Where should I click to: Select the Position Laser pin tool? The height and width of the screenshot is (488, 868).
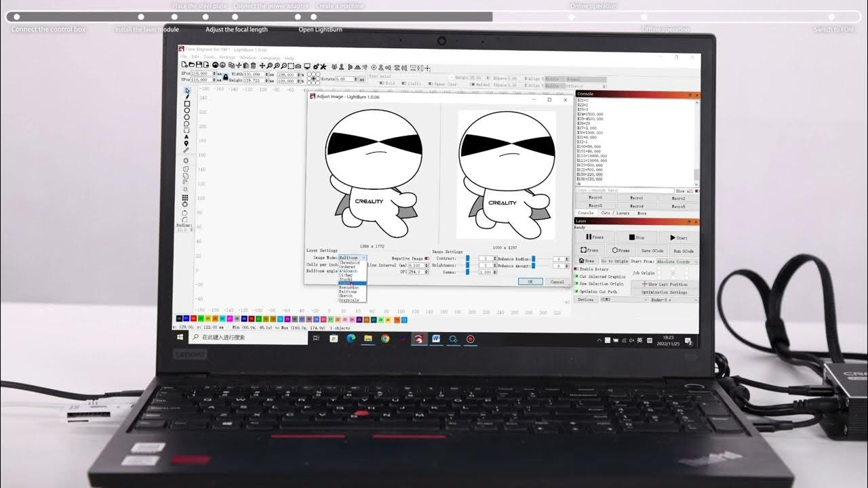point(186,144)
